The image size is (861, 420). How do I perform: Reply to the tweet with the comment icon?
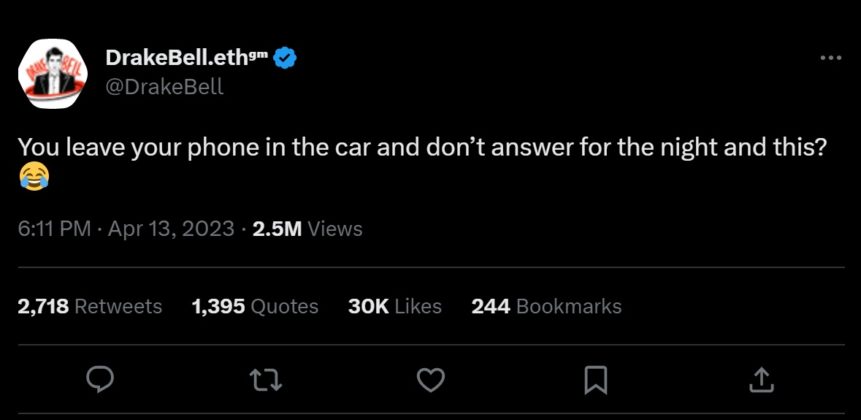[101, 378]
